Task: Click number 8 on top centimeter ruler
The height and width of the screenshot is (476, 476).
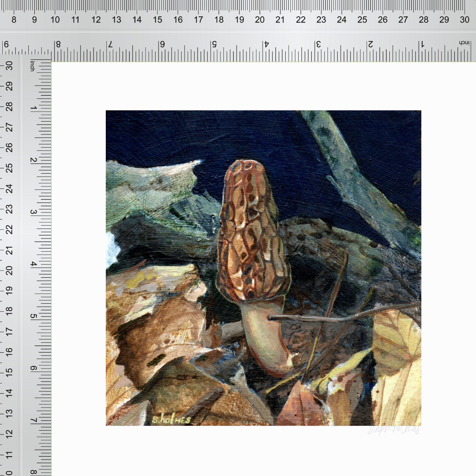Action: click(14, 20)
